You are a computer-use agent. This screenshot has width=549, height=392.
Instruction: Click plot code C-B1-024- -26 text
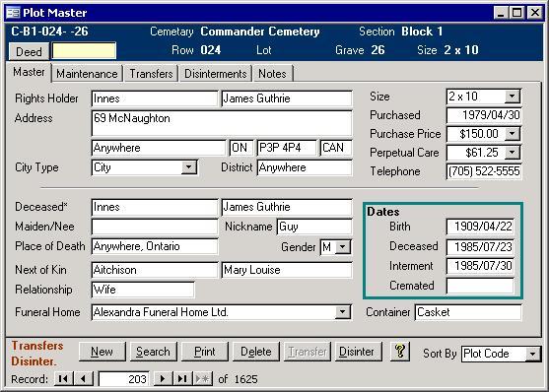49,32
